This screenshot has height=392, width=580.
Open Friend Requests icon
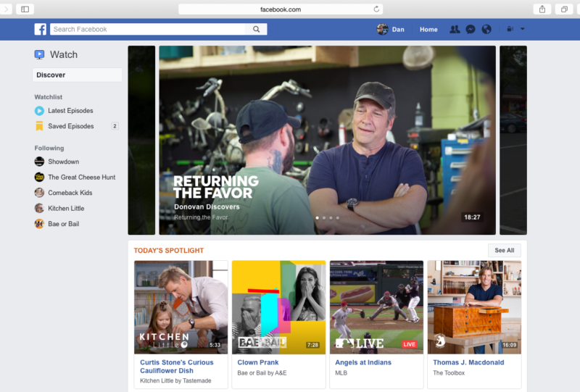[x=455, y=29]
